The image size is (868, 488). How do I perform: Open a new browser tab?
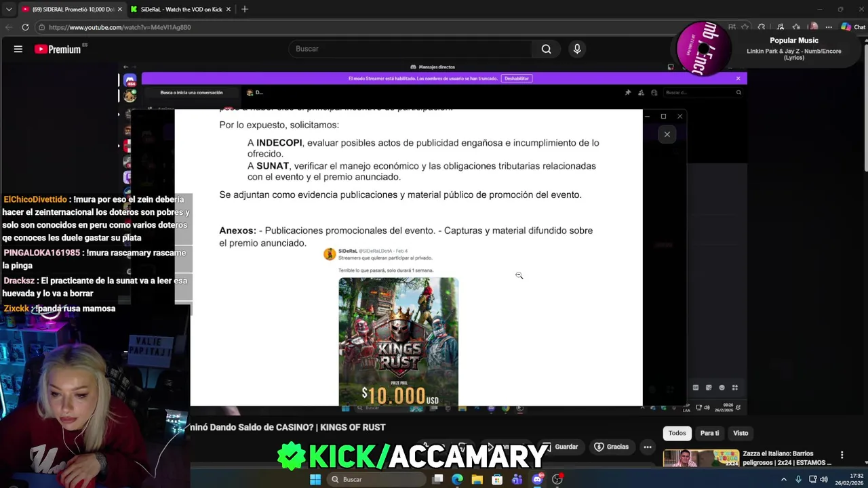coord(245,9)
